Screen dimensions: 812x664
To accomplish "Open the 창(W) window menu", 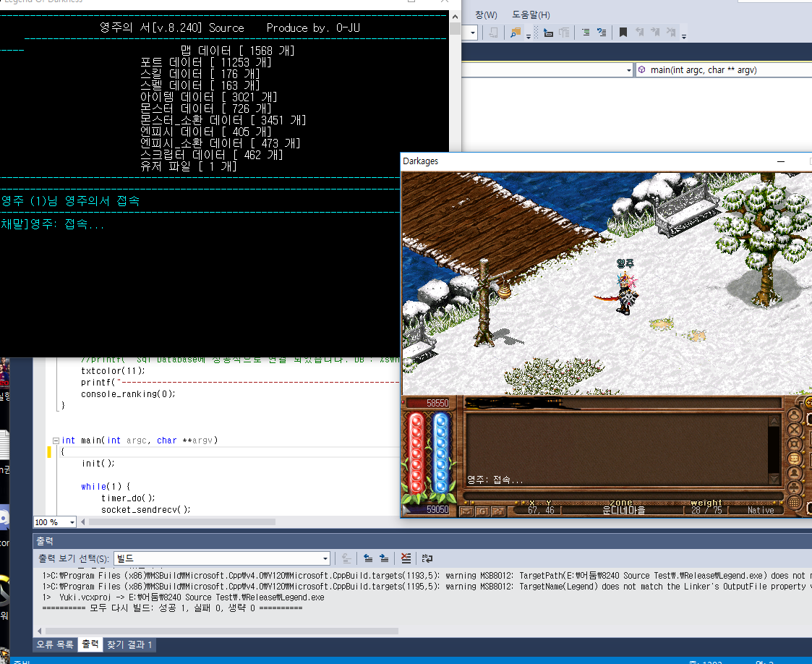I will pyautogui.click(x=486, y=15).
